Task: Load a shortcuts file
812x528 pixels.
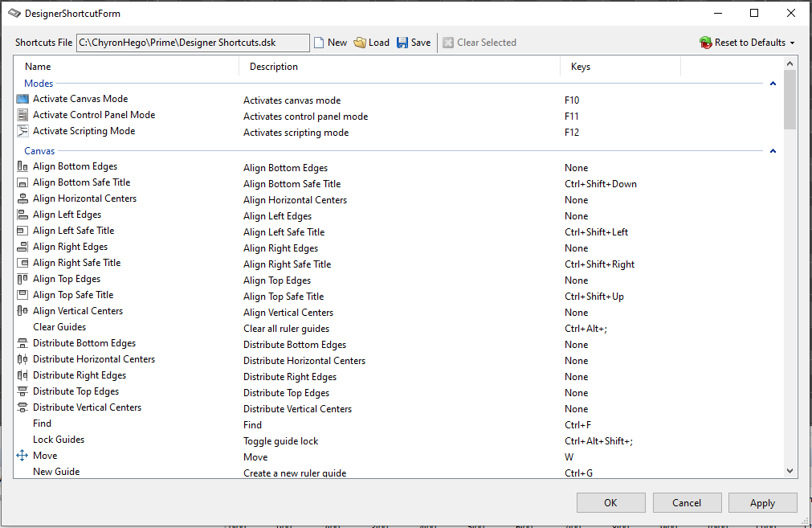Action: tap(371, 43)
